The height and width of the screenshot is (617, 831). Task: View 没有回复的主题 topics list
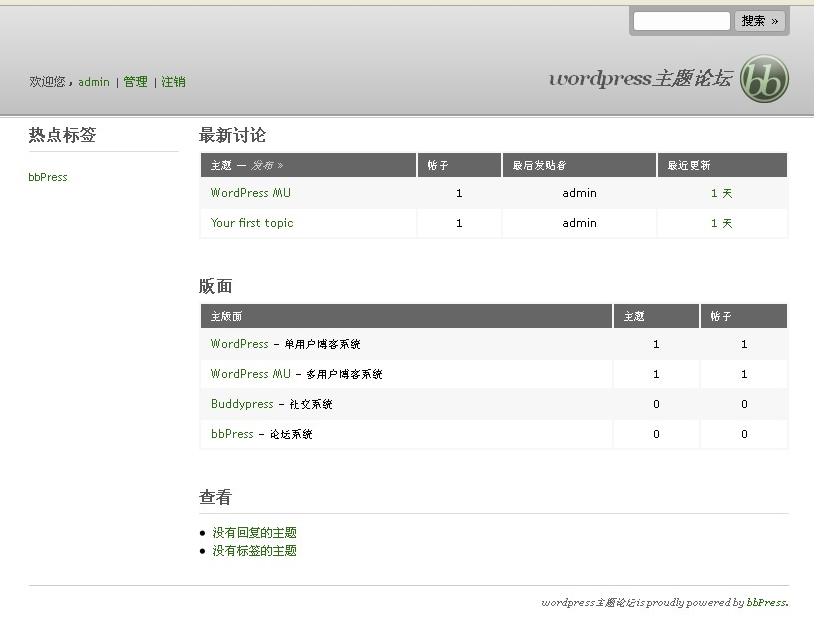[254, 533]
